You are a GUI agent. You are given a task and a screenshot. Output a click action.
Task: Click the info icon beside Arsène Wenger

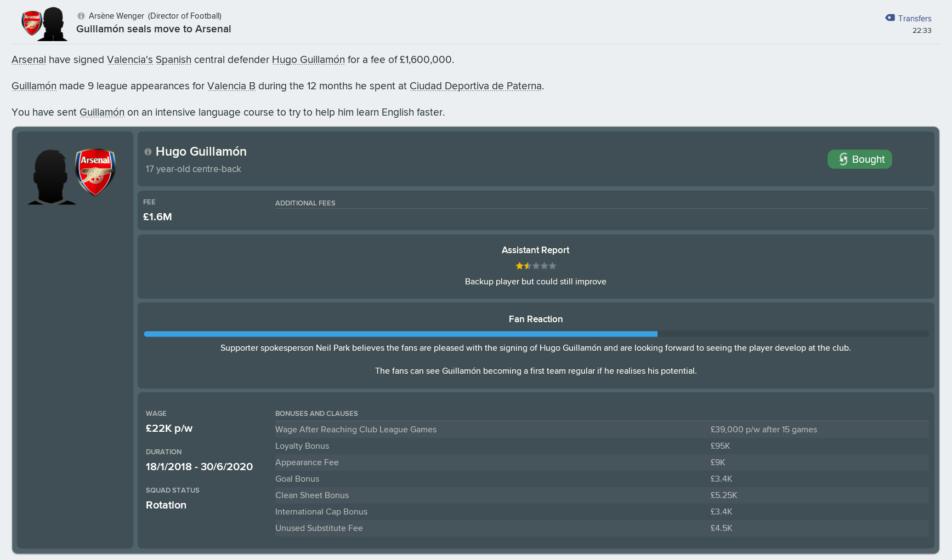[81, 16]
